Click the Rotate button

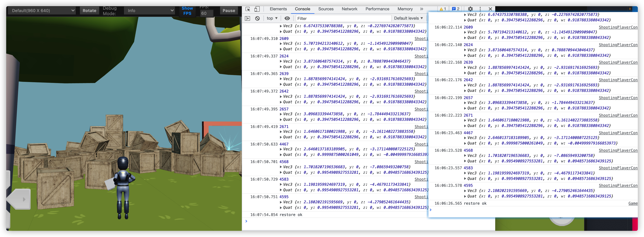pos(89,10)
